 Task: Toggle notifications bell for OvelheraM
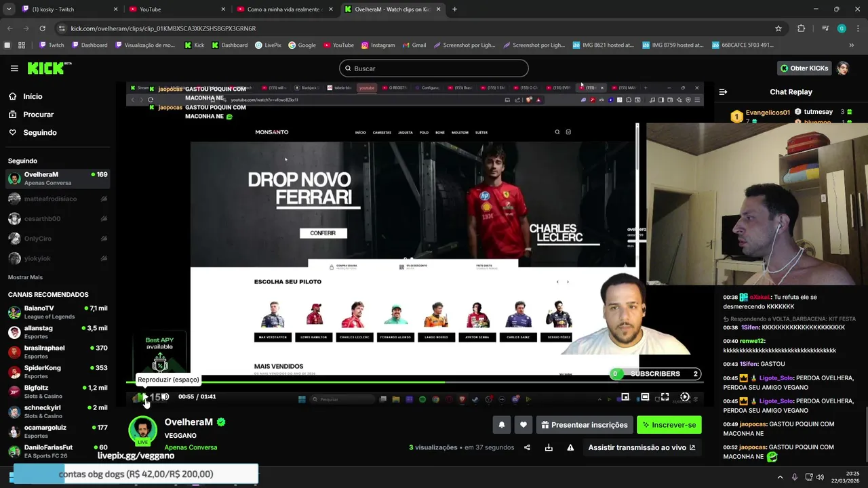tap(502, 425)
